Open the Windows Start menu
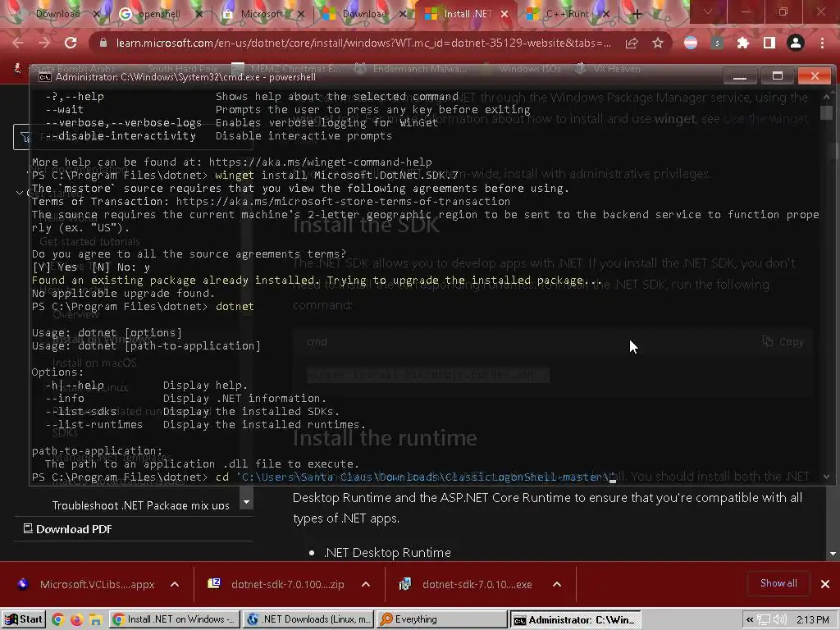Image resolution: width=840 pixels, height=630 pixels. 24,619
